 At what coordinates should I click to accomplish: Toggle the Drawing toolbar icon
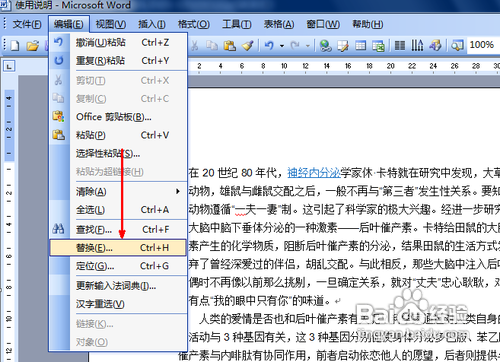click(x=435, y=45)
